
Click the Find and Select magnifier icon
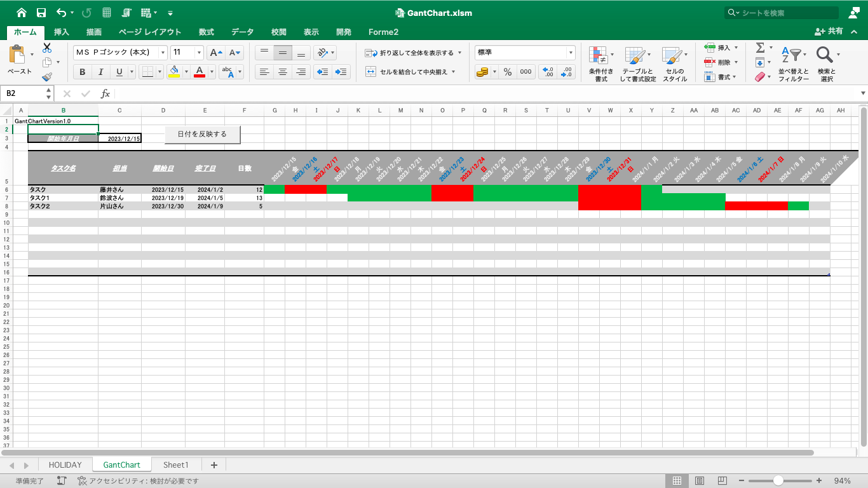(825, 55)
